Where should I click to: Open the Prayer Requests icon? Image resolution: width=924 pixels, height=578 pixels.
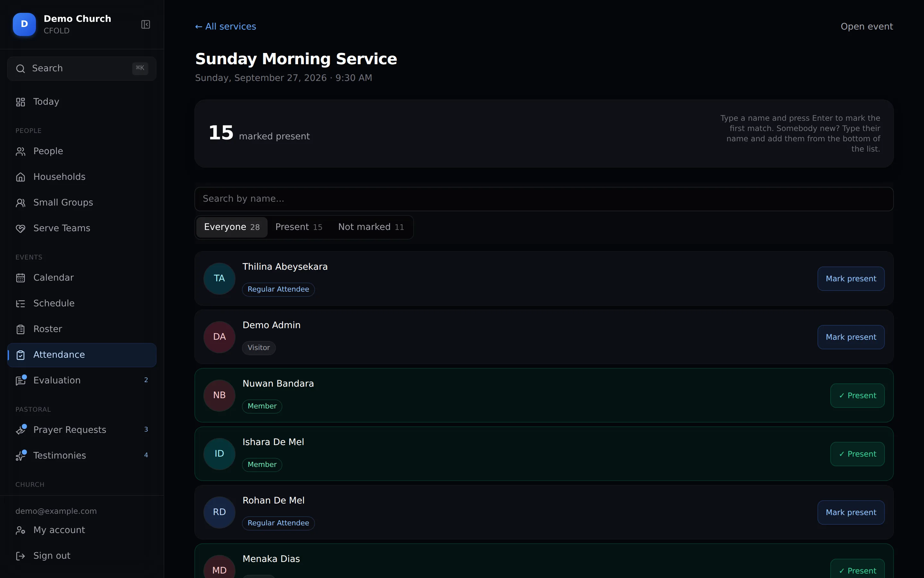click(21, 429)
